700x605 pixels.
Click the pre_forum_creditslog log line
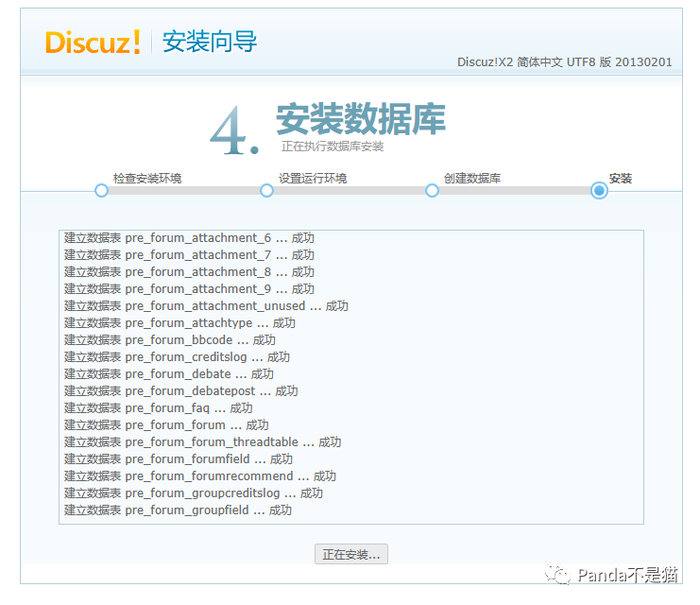(x=177, y=356)
